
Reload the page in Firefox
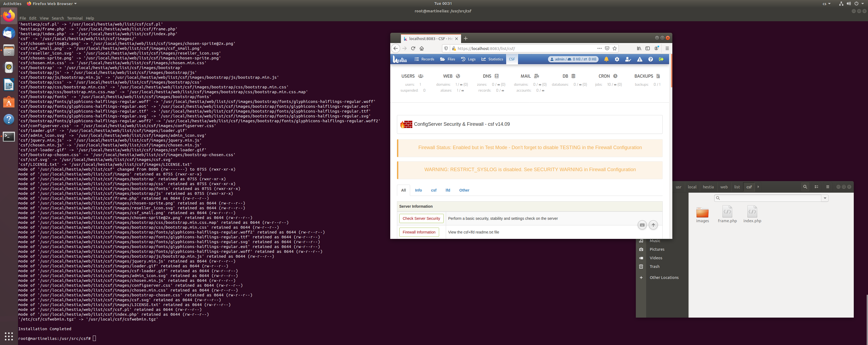(x=413, y=49)
